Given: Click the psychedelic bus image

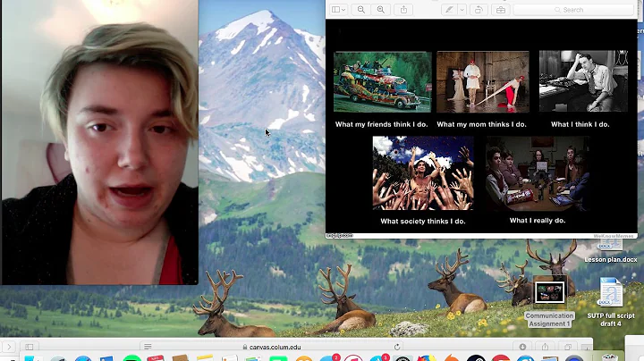Looking at the screenshot, I should tap(383, 81).
